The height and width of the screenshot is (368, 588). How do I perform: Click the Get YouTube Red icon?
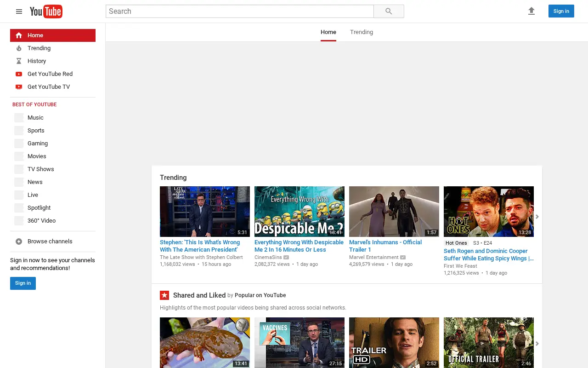(19, 74)
